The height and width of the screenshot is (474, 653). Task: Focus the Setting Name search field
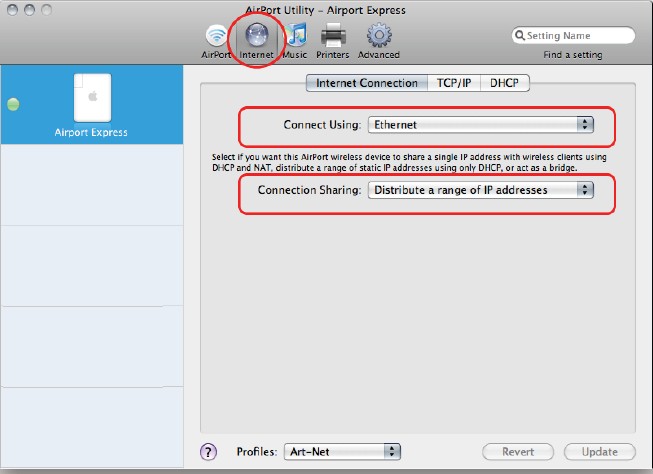click(573, 35)
